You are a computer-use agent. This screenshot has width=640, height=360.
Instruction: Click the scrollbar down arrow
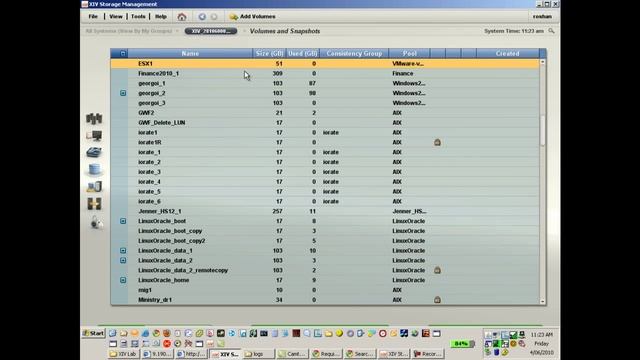point(542,301)
